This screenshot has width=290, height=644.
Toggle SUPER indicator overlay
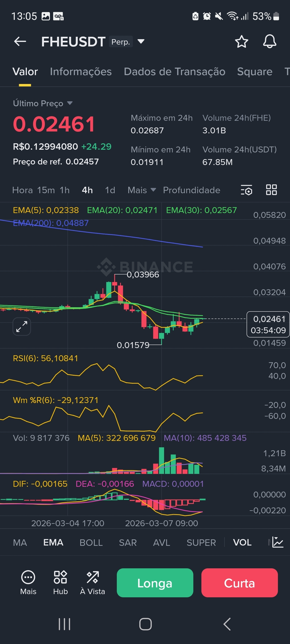(x=201, y=543)
